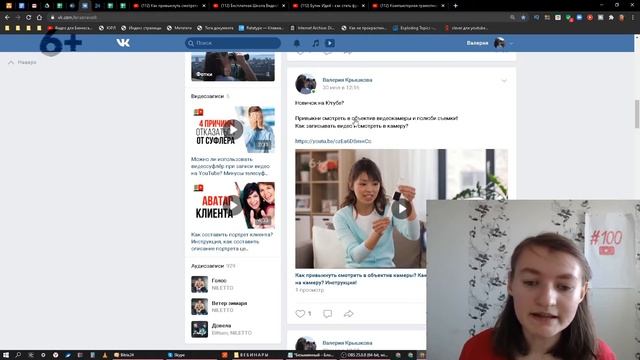Open the Chrome three-dot menu
640x360 pixels.
(633, 18)
